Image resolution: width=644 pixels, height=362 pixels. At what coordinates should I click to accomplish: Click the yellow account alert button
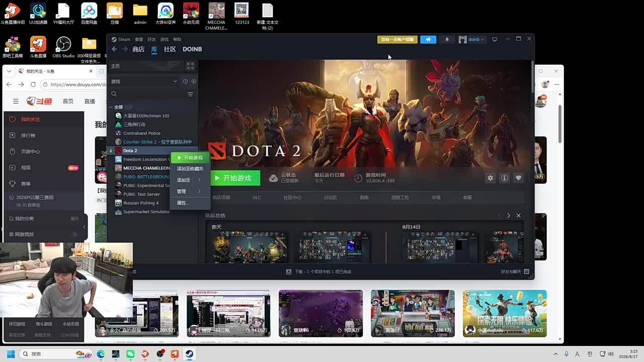(x=397, y=39)
